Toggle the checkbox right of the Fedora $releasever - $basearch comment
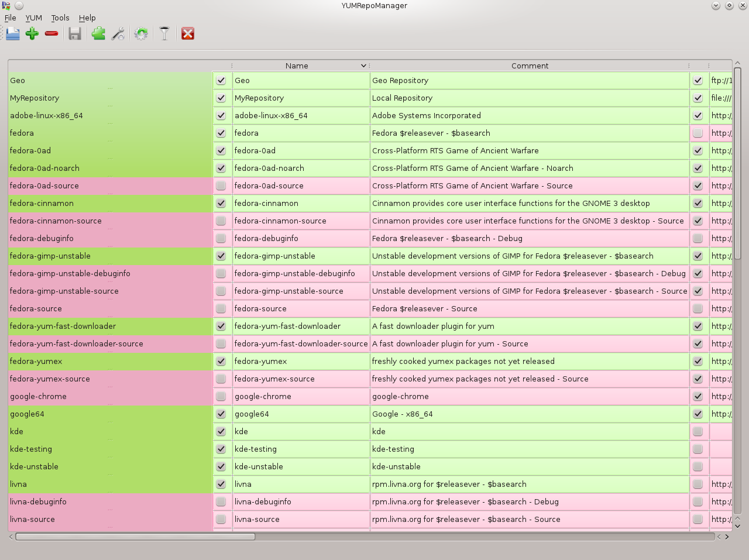 pos(698,133)
